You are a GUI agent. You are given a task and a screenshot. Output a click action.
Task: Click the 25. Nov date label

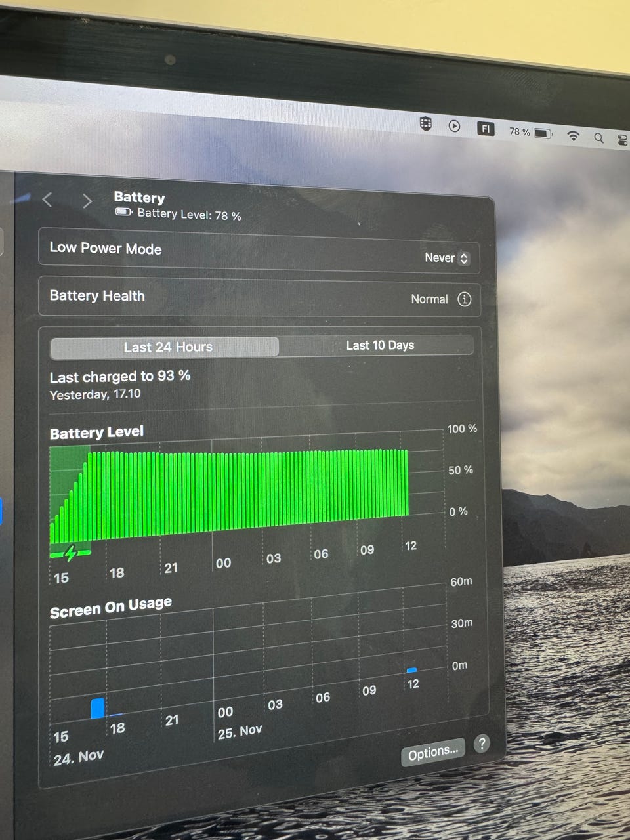point(240,732)
